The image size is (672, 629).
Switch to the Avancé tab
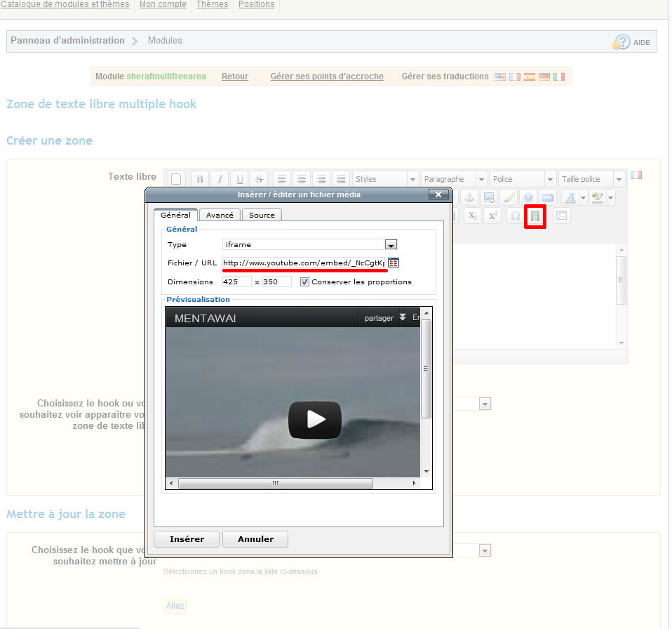220,215
